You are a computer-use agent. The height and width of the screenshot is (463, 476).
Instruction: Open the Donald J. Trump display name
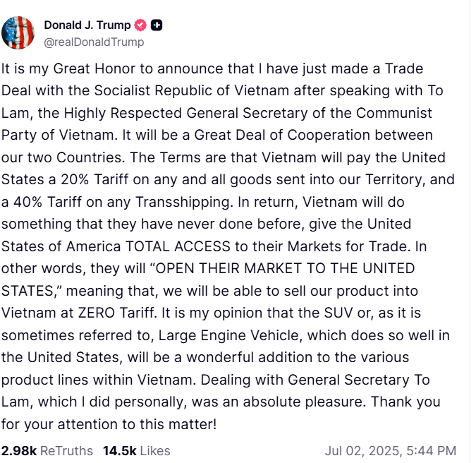(87, 25)
